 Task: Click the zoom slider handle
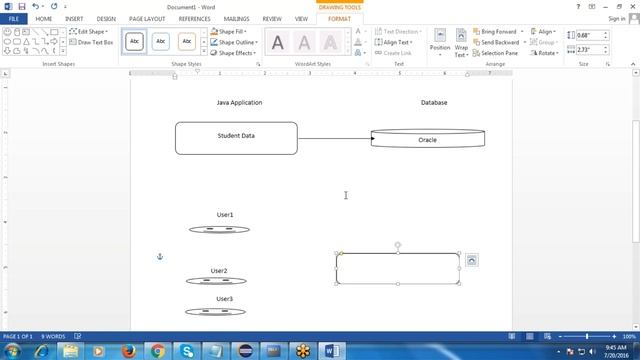click(x=587, y=336)
